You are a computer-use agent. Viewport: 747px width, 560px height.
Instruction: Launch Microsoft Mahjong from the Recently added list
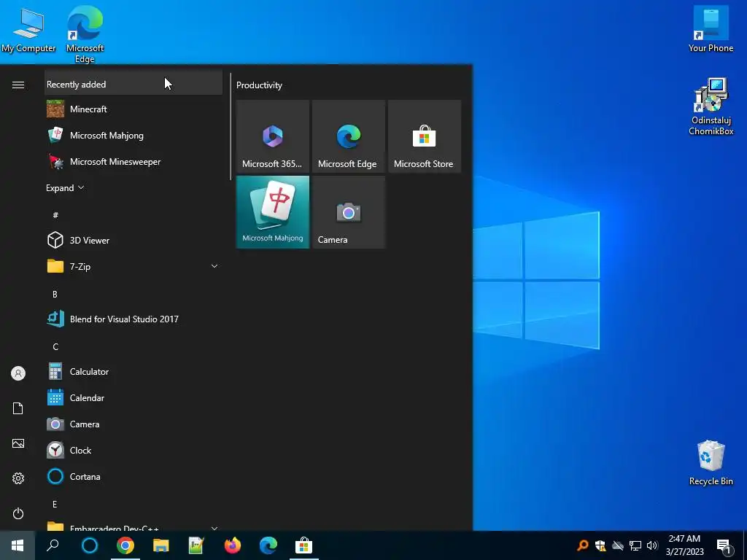(x=133, y=135)
